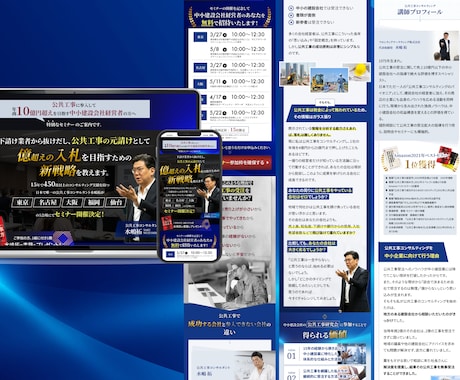Image resolution: width=460 pixels, height=380 pixels.
Task: Click the black-and-white stressed man photo
Action: [230, 282]
